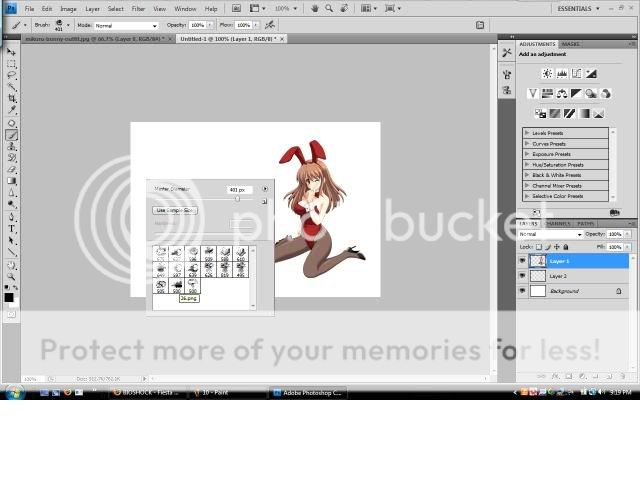The width and height of the screenshot is (640, 485).
Task: Add a Vibrance adjustment
Action: tap(533, 93)
